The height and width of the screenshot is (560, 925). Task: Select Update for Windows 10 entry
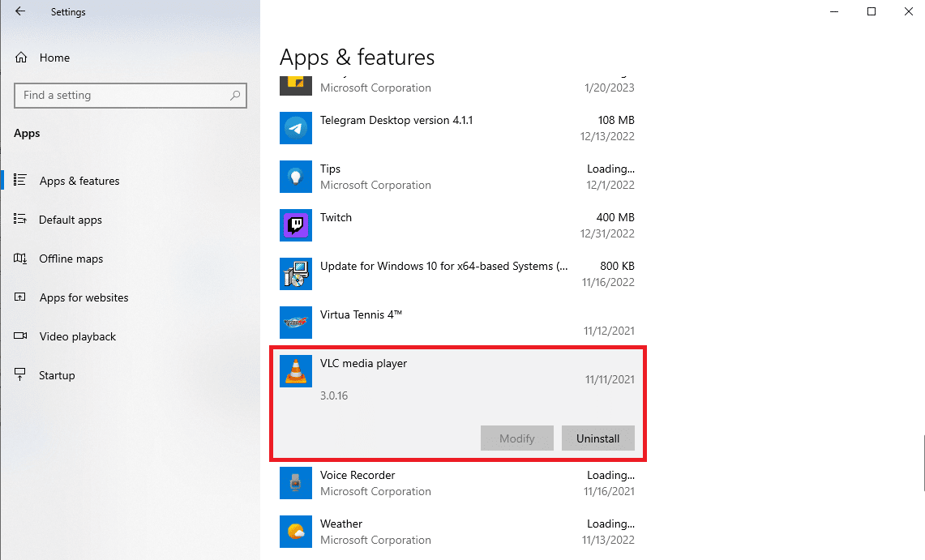click(x=444, y=266)
